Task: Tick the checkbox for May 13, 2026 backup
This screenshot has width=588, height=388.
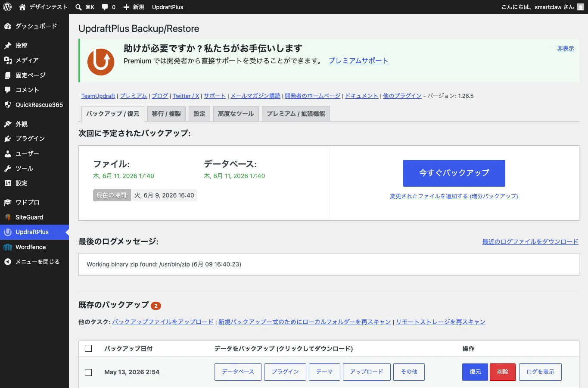Action: click(x=88, y=372)
